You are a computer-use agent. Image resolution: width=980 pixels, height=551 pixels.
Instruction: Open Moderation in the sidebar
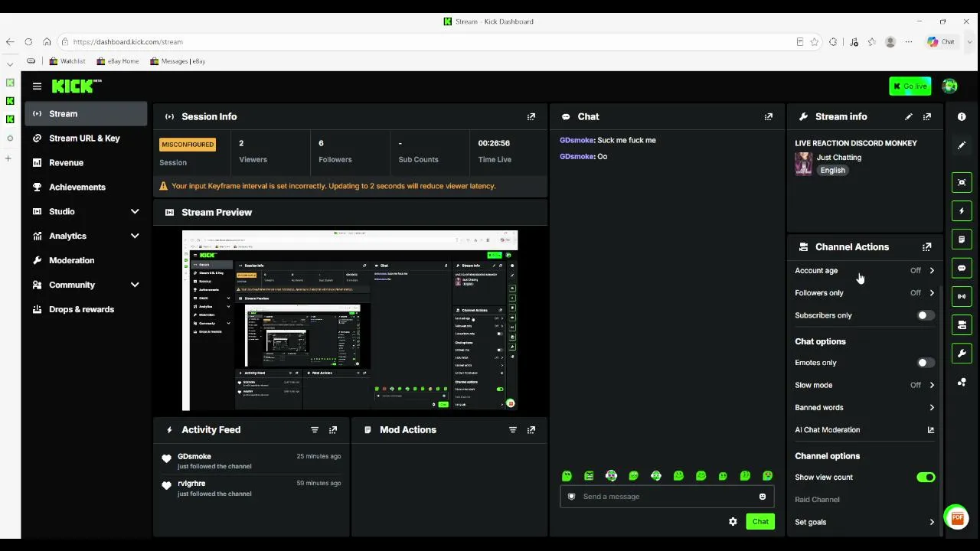[86, 260]
